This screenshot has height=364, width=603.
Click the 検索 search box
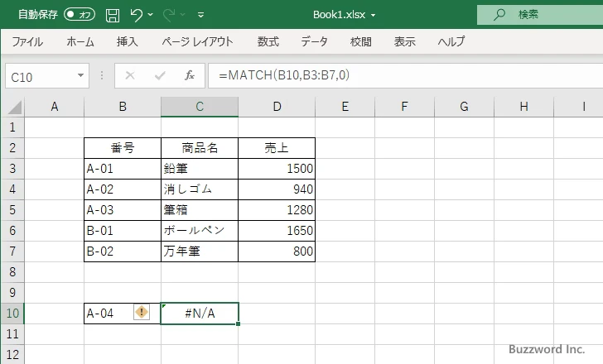click(x=540, y=15)
